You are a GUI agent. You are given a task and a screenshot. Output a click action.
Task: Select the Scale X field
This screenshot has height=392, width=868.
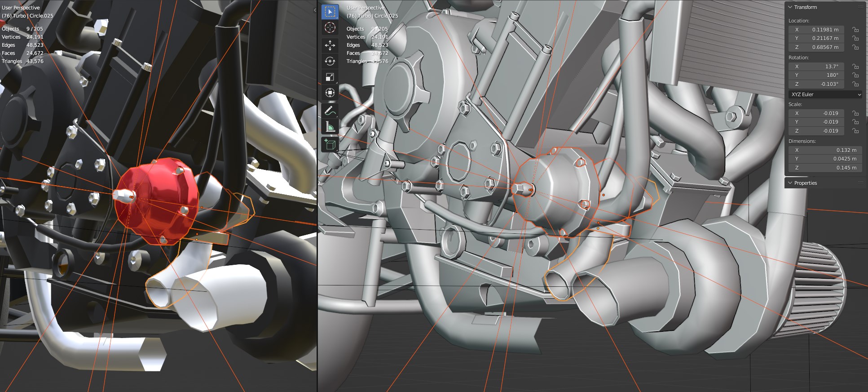816,113
